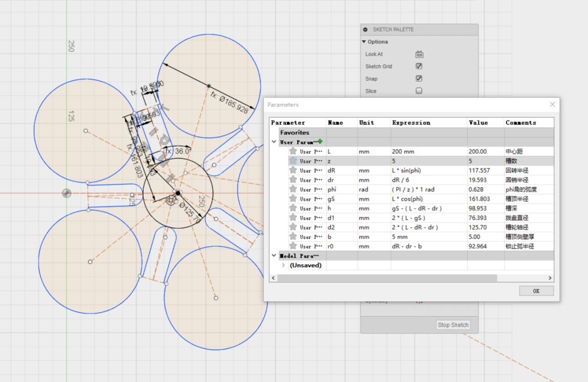This screenshot has height=382, width=588.
Task: Favorite the r0 parameter star
Action: pos(293,246)
